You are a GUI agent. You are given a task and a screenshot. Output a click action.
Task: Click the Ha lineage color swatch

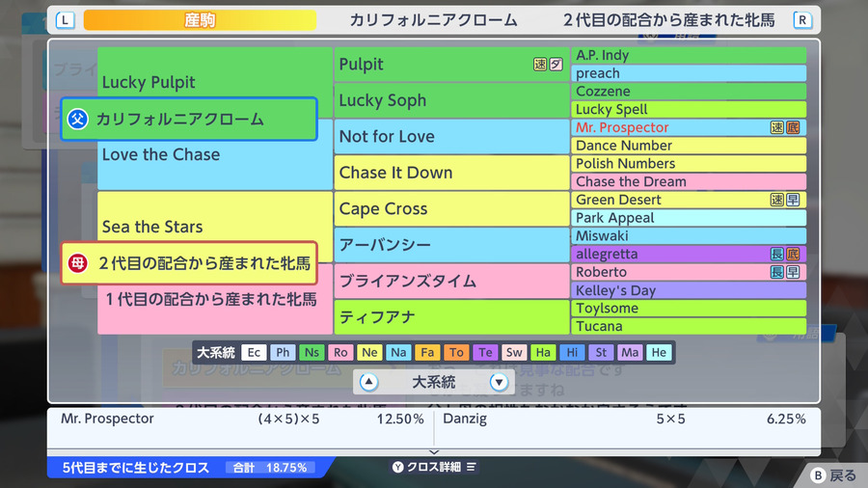543,352
